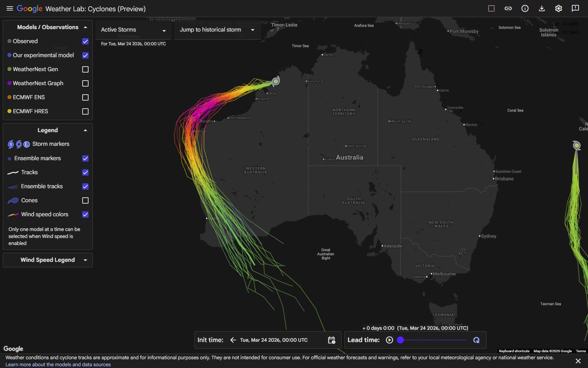588x368 pixels.
Task: Open the Keyboard shortcuts button
Action: click(514, 351)
